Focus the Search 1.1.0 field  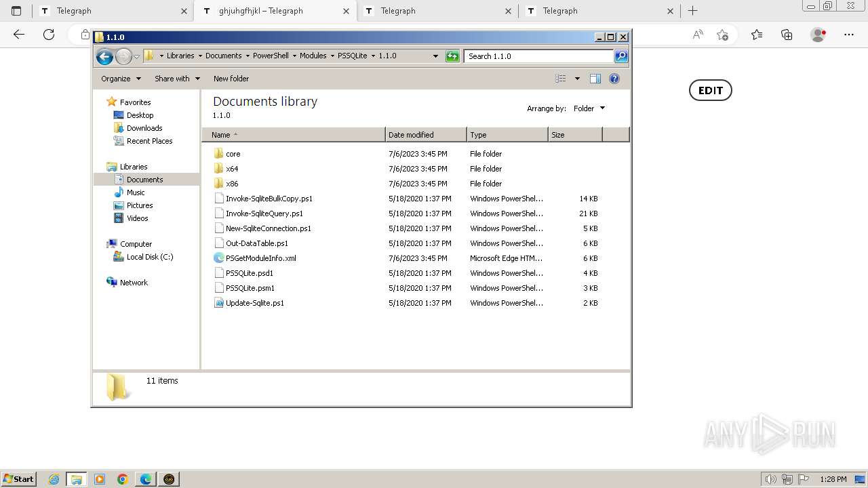[x=539, y=56]
